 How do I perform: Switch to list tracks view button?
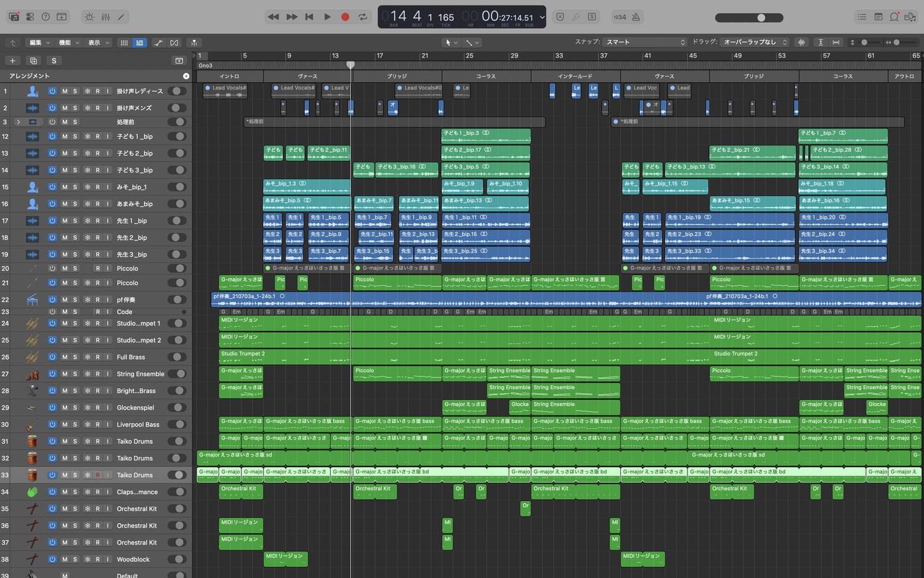coord(140,43)
